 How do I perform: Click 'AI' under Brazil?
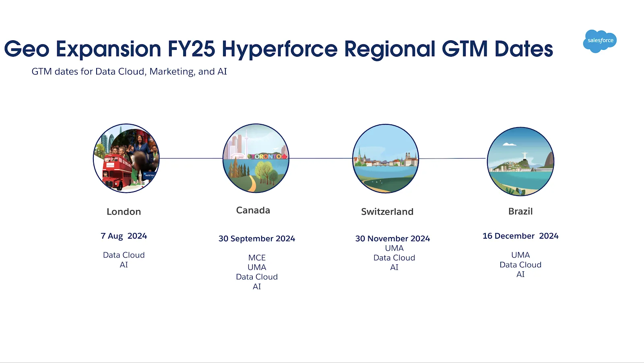click(520, 274)
